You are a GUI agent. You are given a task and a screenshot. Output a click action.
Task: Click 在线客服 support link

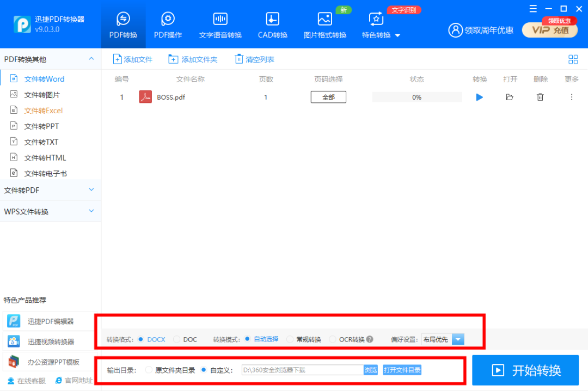27,381
